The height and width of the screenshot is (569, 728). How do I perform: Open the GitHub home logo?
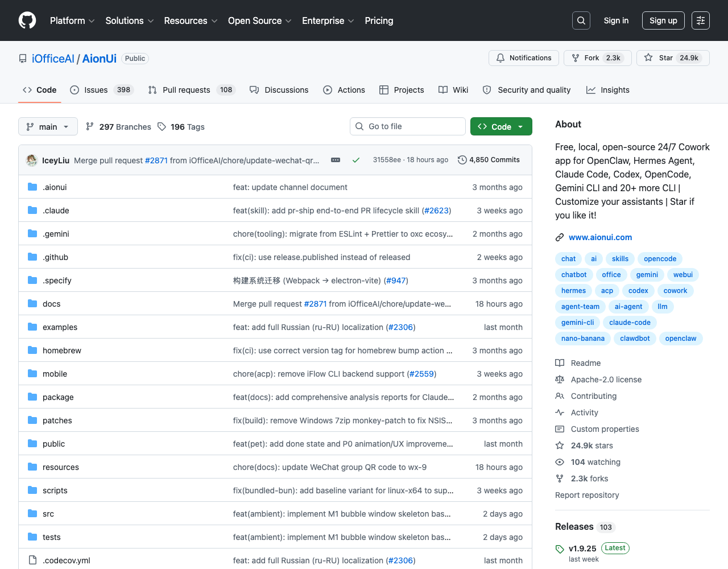tap(27, 20)
